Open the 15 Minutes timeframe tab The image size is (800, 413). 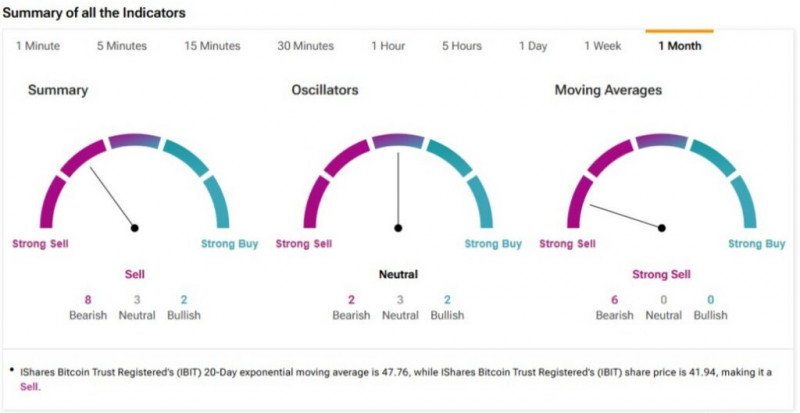point(212,46)
